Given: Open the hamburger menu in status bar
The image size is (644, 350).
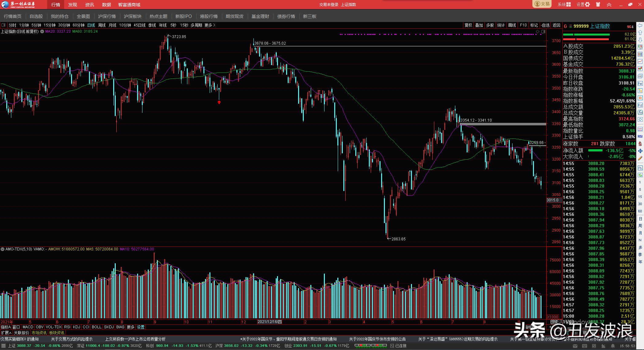Looking at the screenshot, I should point(3,346).
